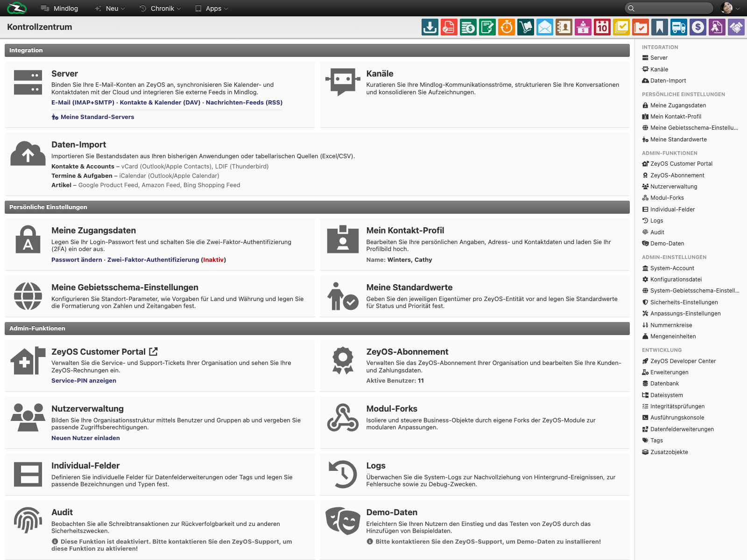Expand the Apps dropdown menu
This screenshot has height=560, width=747.
pos(211,8)
